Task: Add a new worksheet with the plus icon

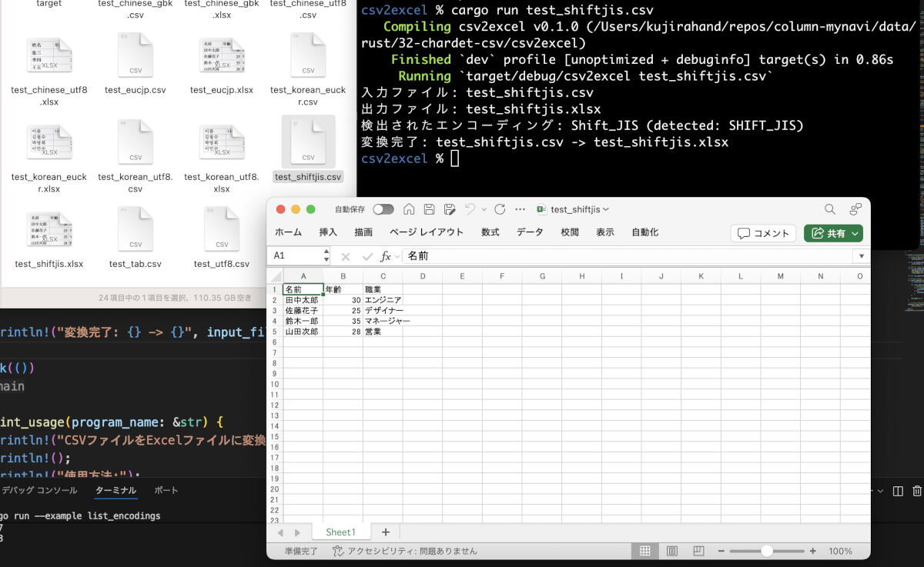Action: click(x=385, y=532)
